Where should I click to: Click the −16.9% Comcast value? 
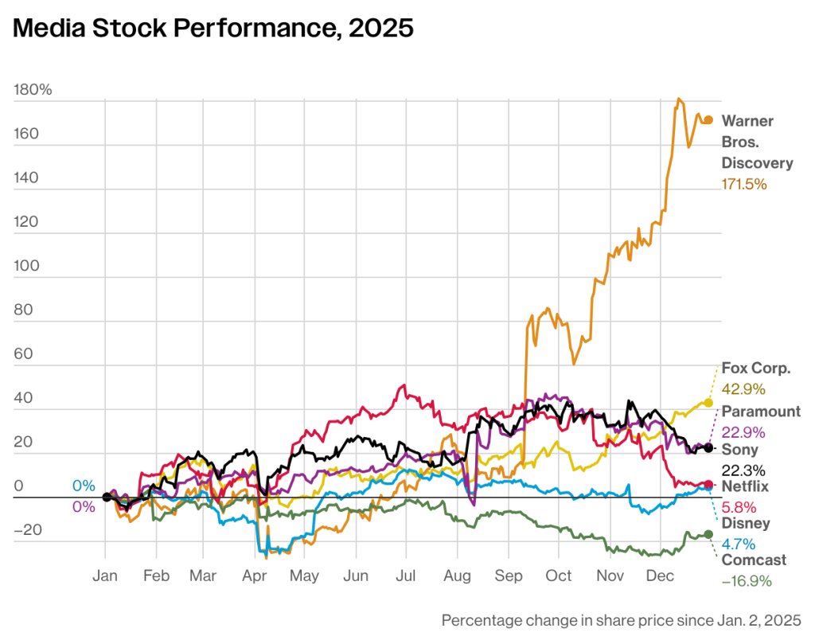point(747,581)
